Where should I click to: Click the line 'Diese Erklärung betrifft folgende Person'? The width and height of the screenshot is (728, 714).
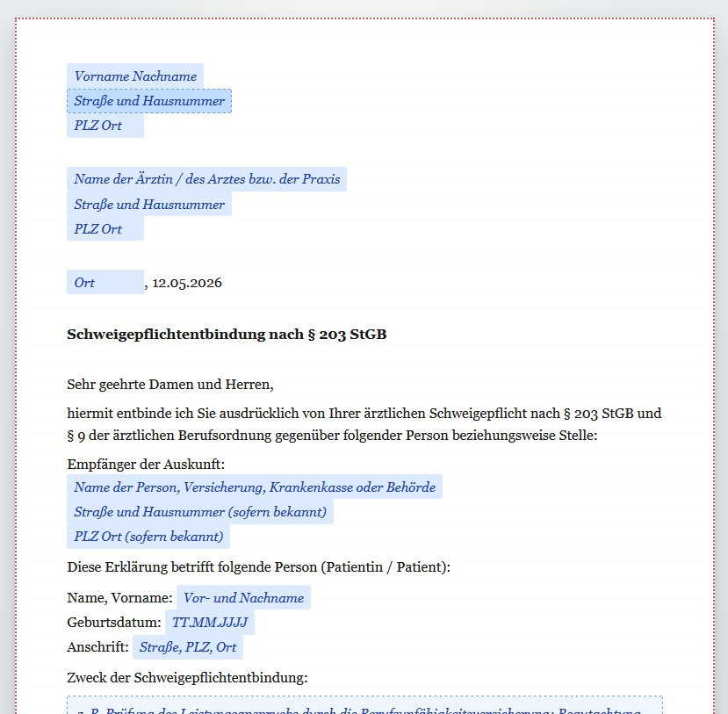tap(258, 567)
